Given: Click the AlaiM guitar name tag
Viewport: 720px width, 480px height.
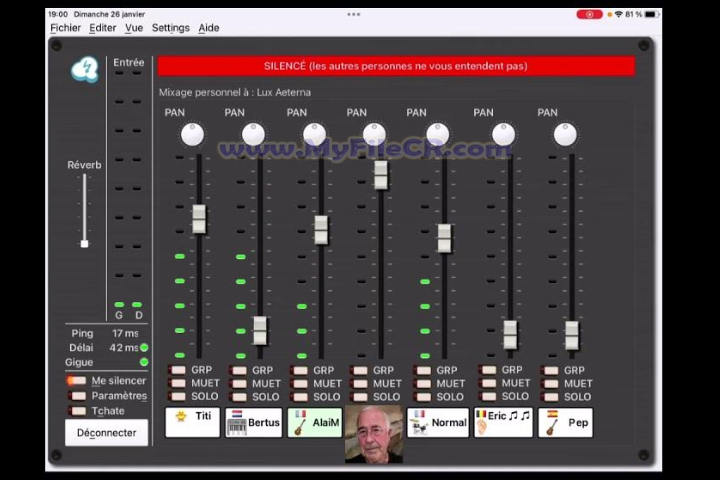Looking at the screenshot, I should (315, 422).
